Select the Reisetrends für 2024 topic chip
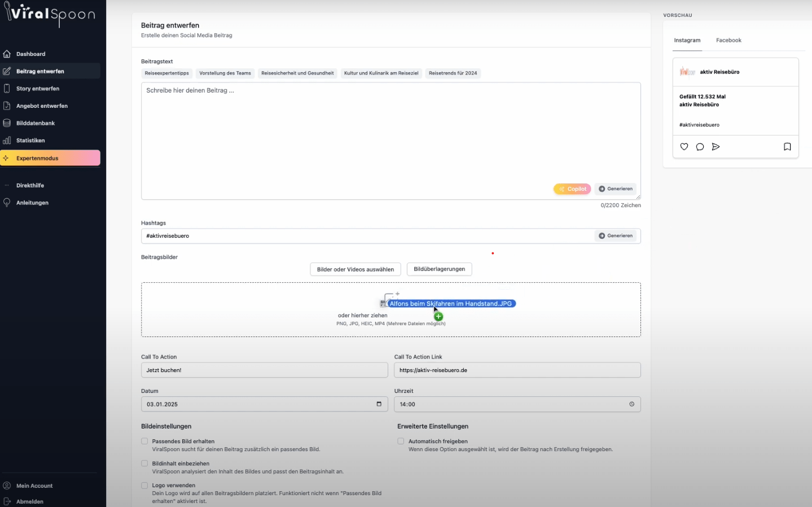 (x=453, y=73)
